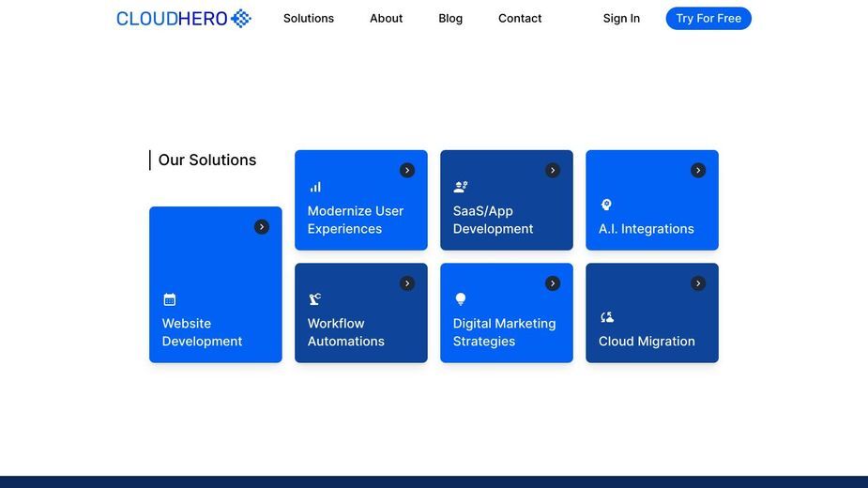868x488 pixels.
Task: Go to the About page in navigation
Action: coord(386,18)
